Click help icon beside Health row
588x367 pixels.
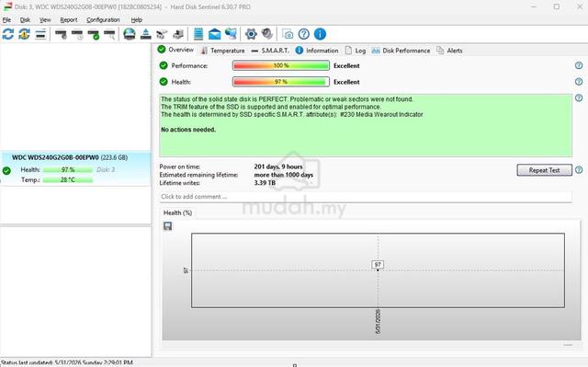click(x=579, y=82)
